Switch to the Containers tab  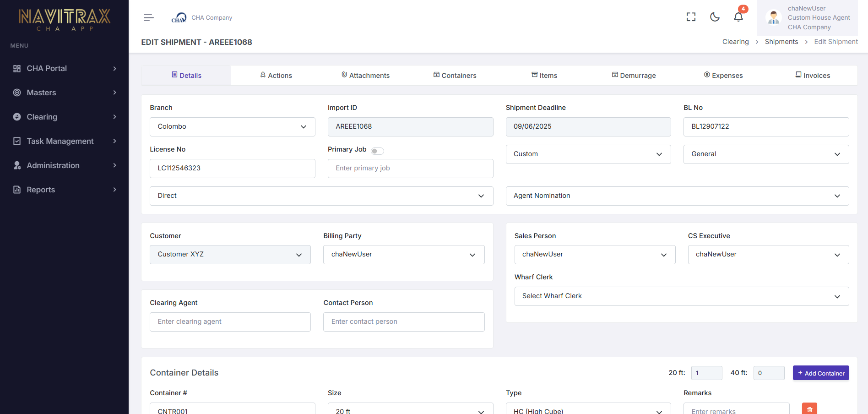click(455, 76)
